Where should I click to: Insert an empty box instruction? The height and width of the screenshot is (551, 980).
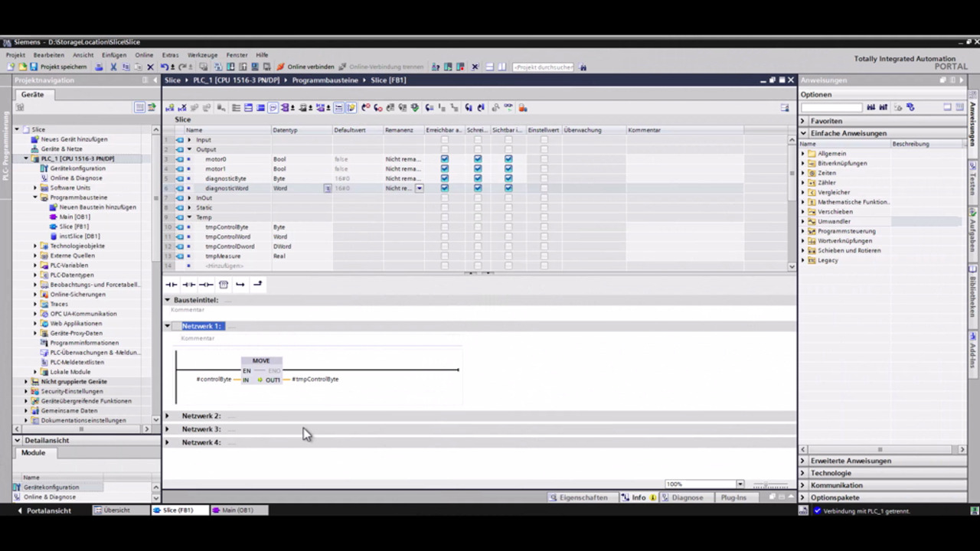[x=224, y=285]
